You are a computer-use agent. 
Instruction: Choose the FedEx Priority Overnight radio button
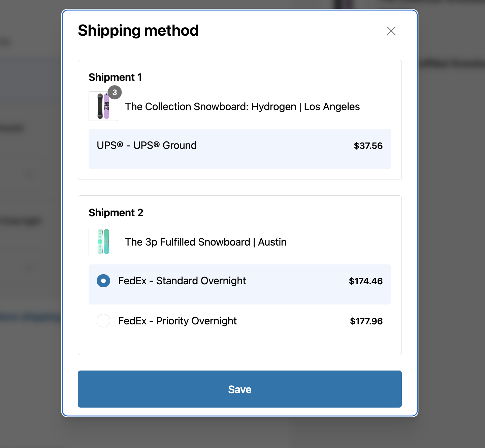[103, 321]
